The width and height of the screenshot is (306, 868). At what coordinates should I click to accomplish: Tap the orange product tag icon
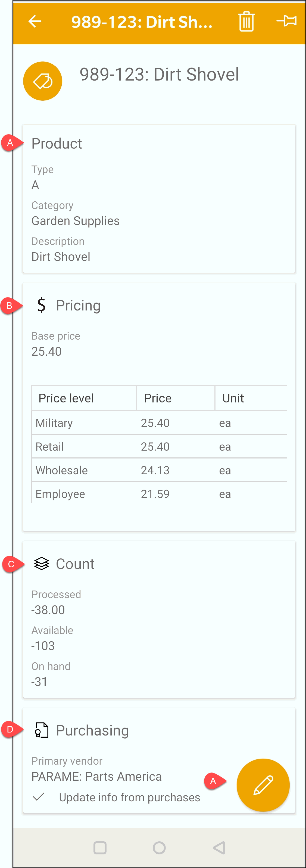[43, 81]
